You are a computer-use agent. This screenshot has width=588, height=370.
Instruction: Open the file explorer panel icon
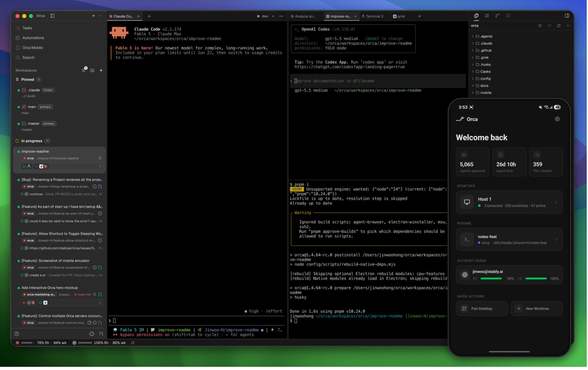tap(477, 16)
